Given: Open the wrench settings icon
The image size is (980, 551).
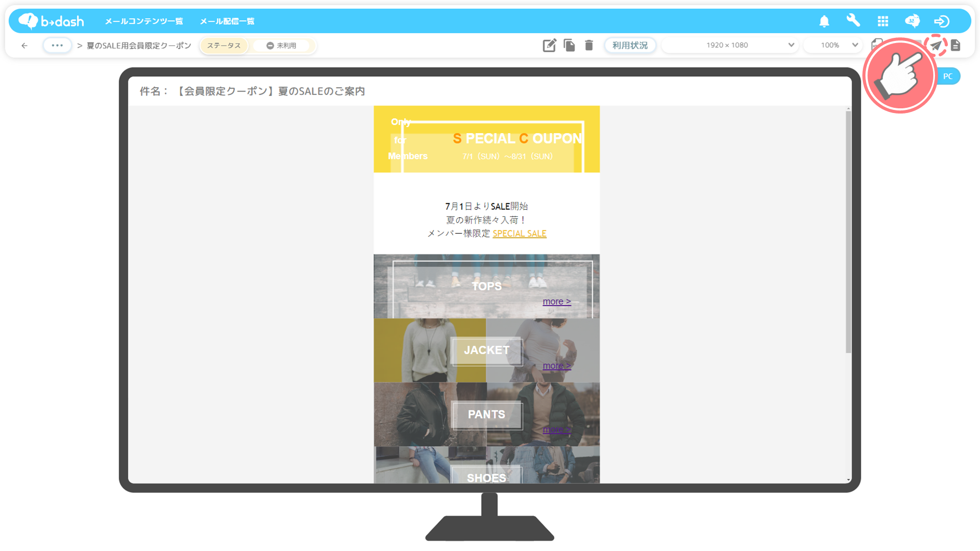Looking at the screenshot, I should pos(853,21).
